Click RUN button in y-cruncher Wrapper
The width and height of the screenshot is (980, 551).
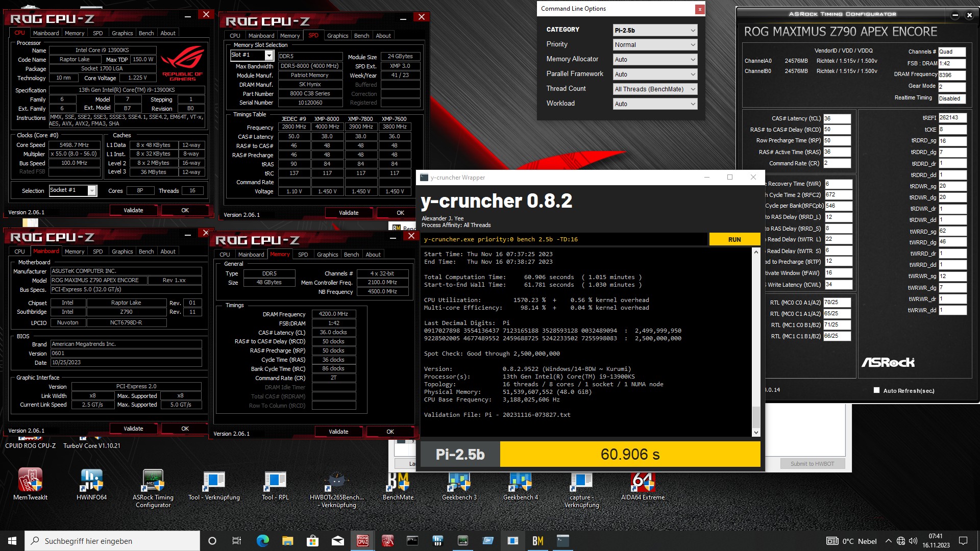click(x=734, y=239)
